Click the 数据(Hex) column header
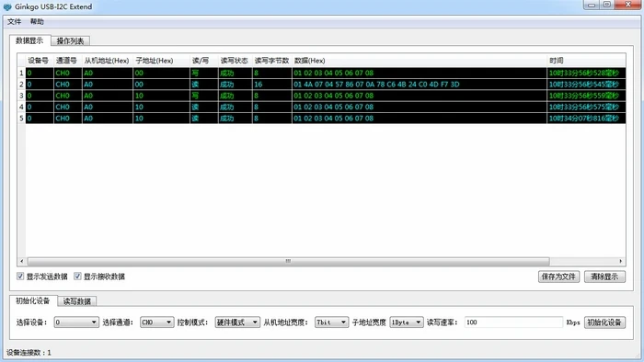Viewport: 644px width, 362px height. point(419,61)
